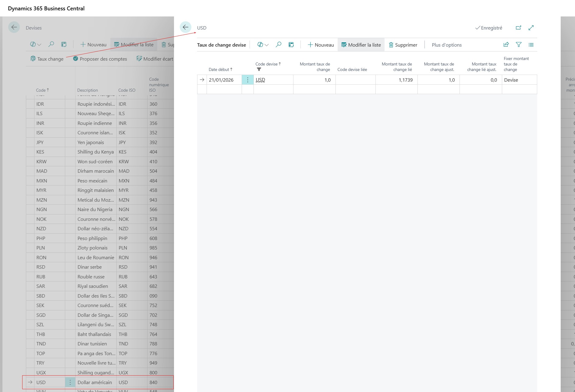
Task: Click the analyze view icon beside search
Action: (291, 45)
